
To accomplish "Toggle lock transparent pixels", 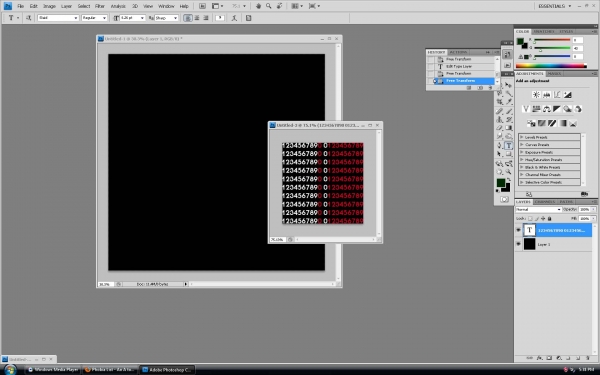I will click(x=530, y=218).
